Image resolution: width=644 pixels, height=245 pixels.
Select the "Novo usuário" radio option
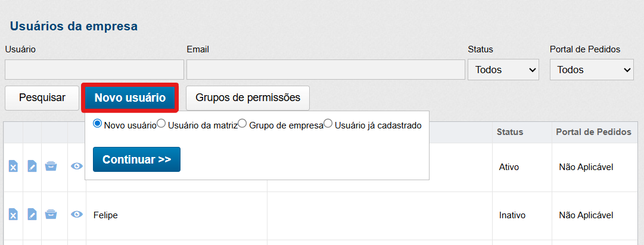tap(98, 124)
